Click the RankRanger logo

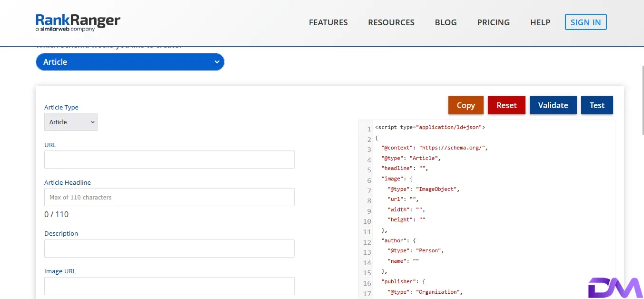78,22
